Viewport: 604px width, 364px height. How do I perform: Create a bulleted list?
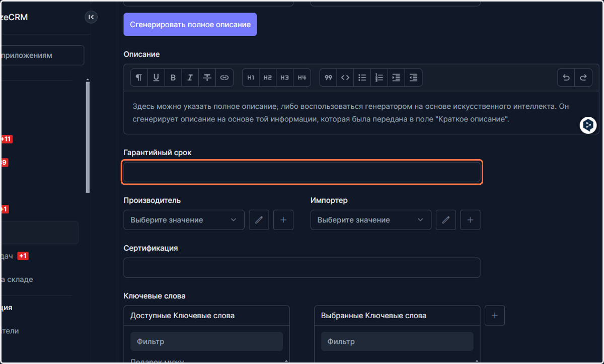pyautogui.click(x=362, y=78)
